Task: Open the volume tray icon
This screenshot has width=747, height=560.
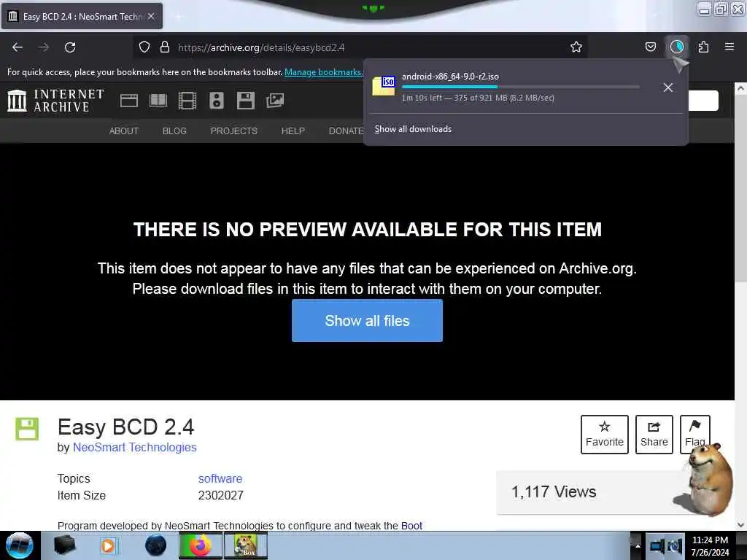Action: pyautogui.click(x=675, y=545)
